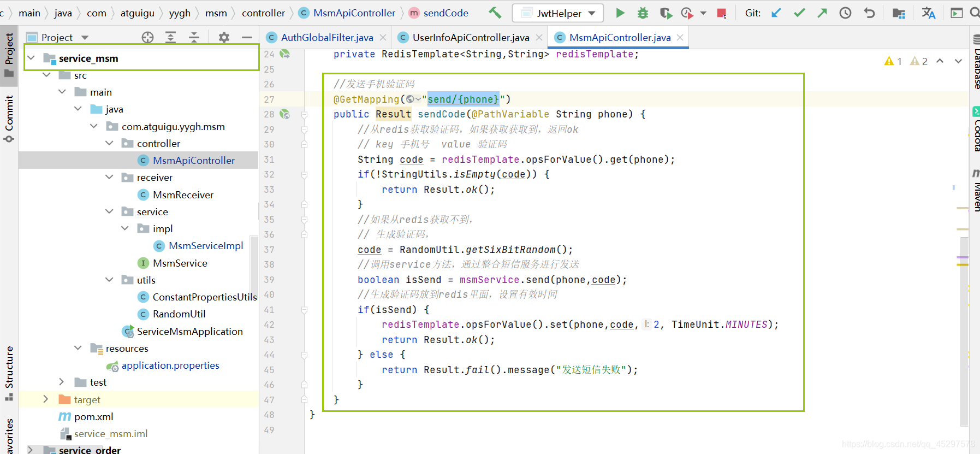The image size is (980, 454).
Task: Select ConstantPropertiesUtils class in tree
Action: click(205, 297)
